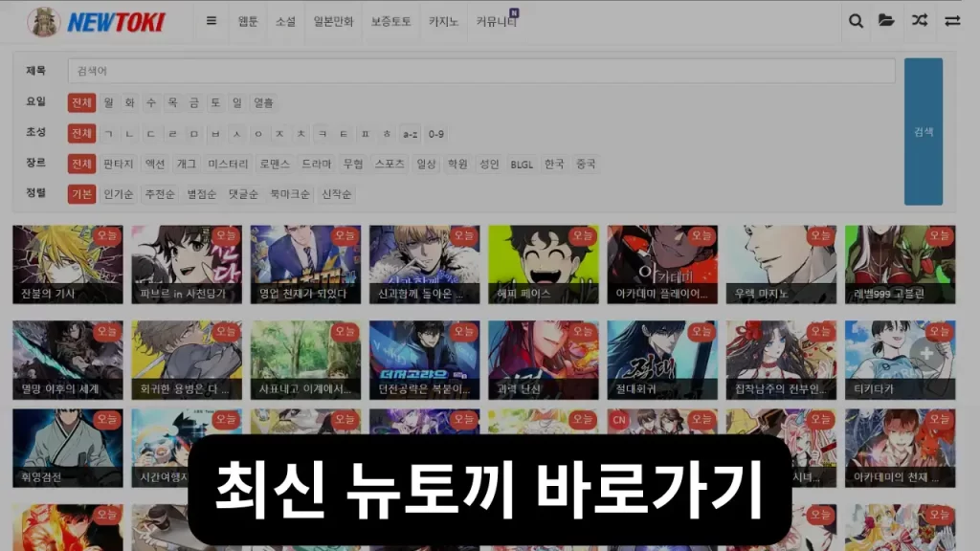The height and width of the screenshot is (551, 980).
Task: Filter initial consonant ㅁ
Action: (x=194, y=134)
